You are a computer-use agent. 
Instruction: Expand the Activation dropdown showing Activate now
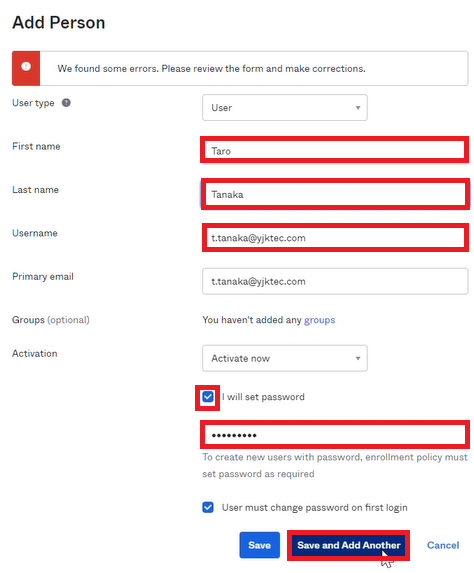coord(285,358)
